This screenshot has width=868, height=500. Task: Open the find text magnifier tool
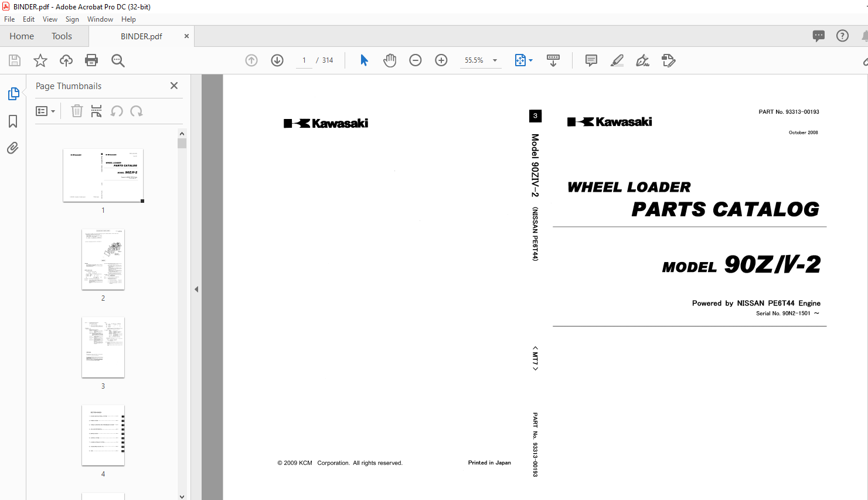tap(118, 60)
